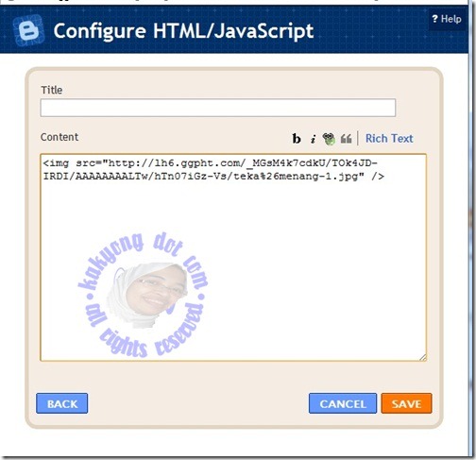Dismiss the dialog with the CANCEL button

[343, 403]
